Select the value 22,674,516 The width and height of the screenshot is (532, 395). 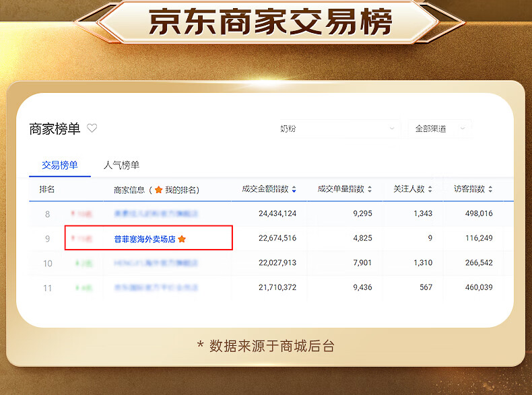coord(277,238)
